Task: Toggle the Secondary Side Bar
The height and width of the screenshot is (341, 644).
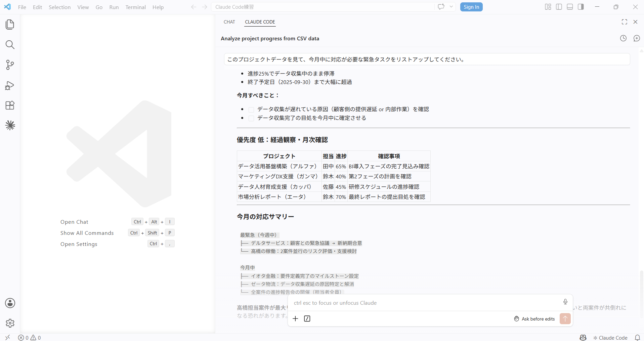Action: point(581,7)
